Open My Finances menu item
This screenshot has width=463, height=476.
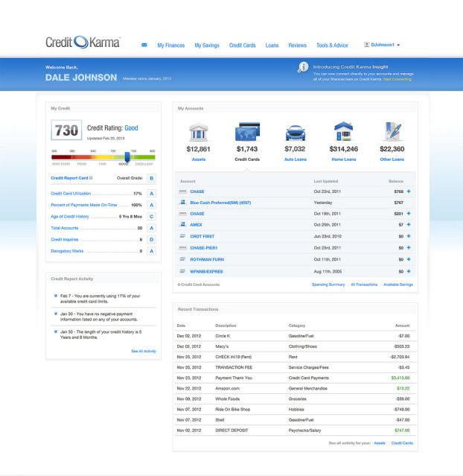coord(170,45)
